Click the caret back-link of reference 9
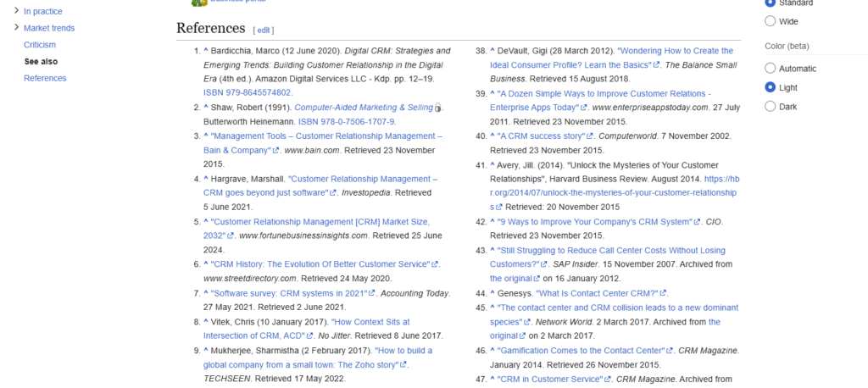The height and width of the screenshot is (388, 868). click(206, 351)
